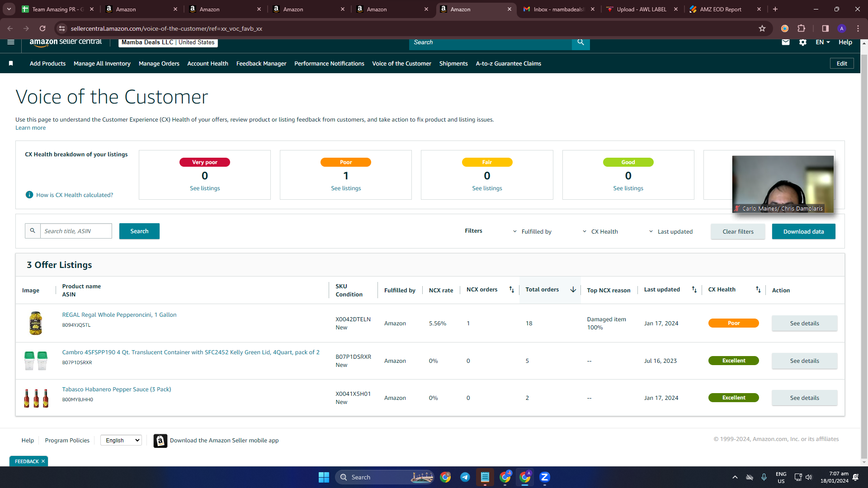Open A-to-z Guarantee Claims
This screenshot has height=488, width=868.
pos(509,64)
